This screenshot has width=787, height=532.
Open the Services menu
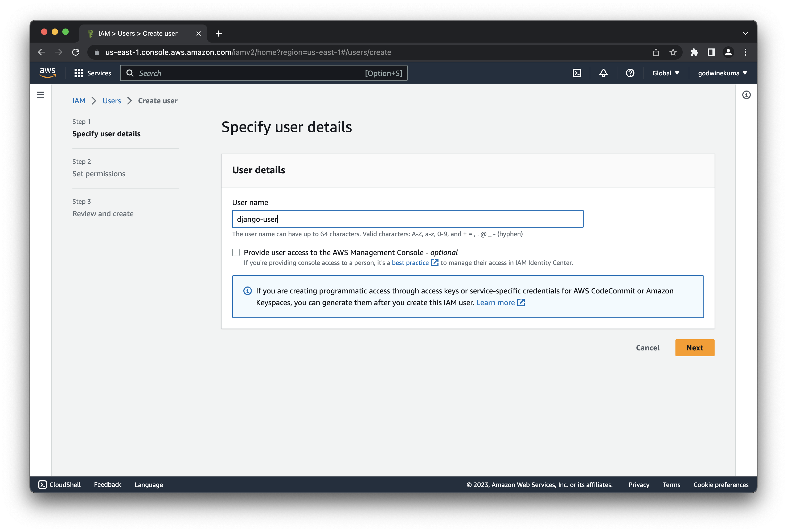click(x=93, y=73)
